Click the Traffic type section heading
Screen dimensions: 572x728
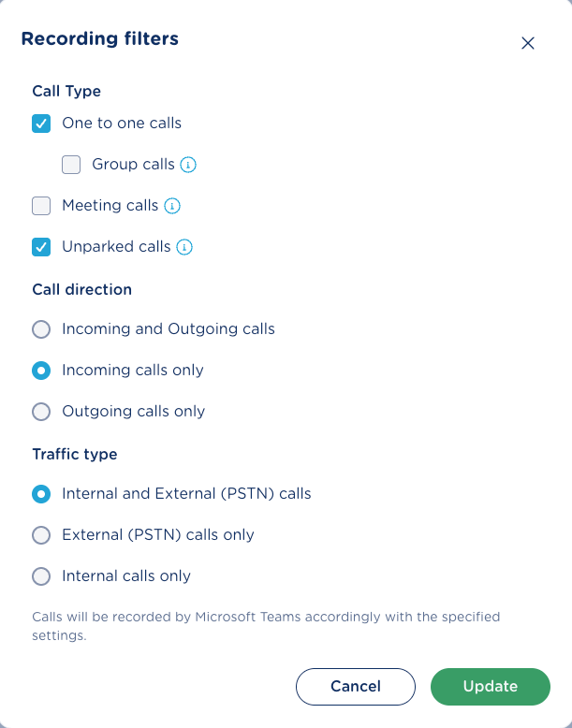(x=75, y=455)
